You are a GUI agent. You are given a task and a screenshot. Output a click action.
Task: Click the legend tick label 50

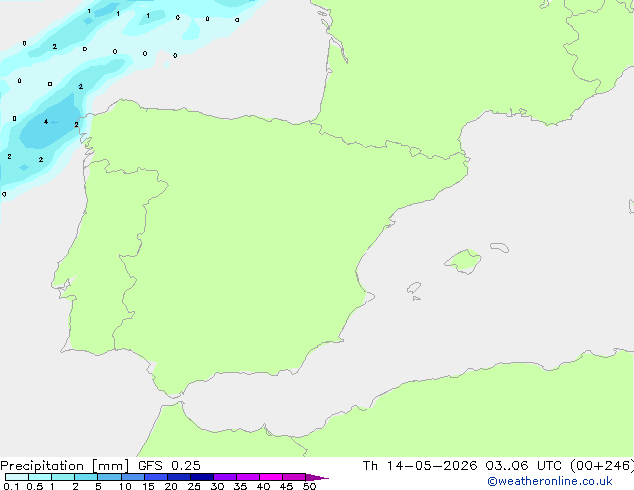[309, 486]
